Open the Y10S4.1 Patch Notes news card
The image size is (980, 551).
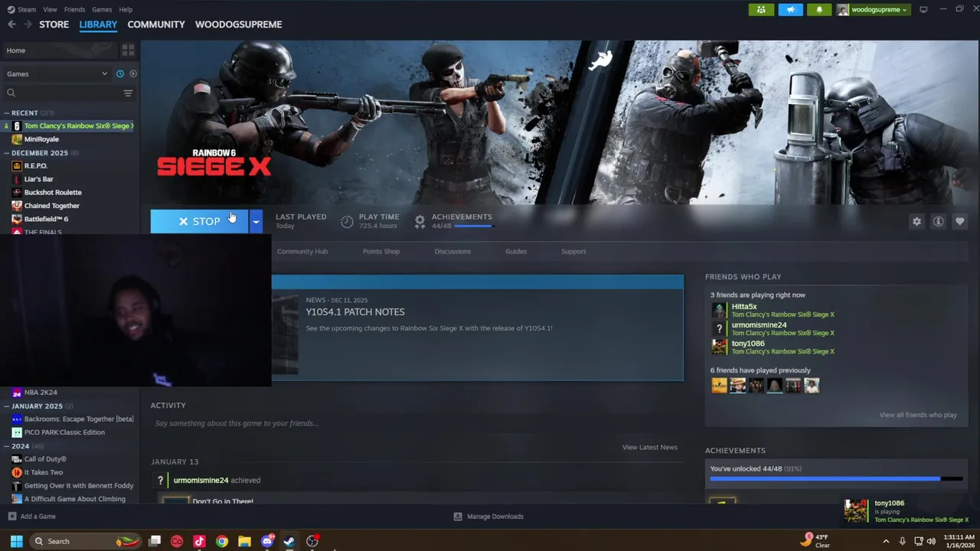pos(477,328)
